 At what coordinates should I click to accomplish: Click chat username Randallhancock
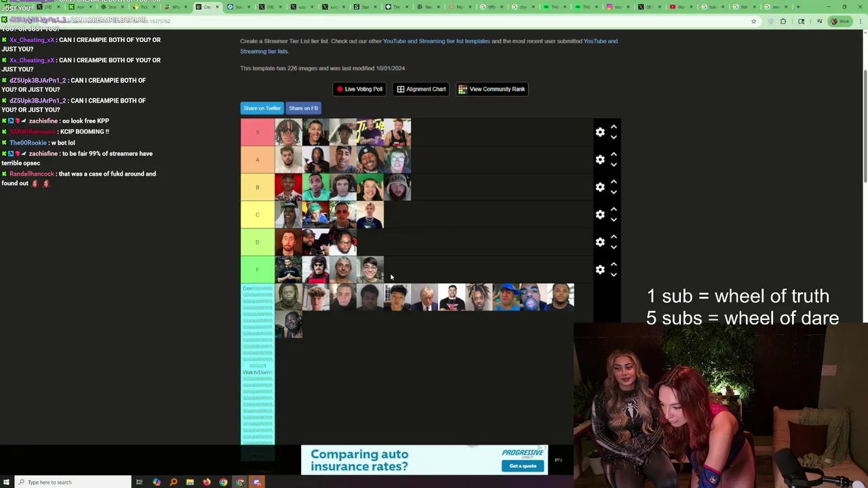pyautogui.click(x=31, y=174)
